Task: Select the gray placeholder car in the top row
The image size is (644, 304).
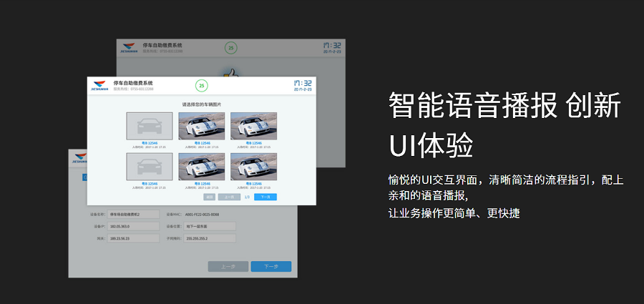Action: [150, 126]
